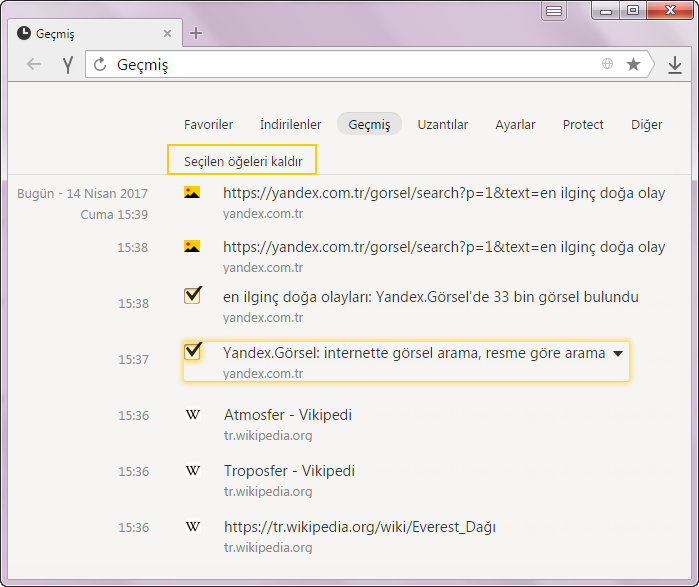Open the Diğer menu
The image size is (699, 587).
(646, 124)
